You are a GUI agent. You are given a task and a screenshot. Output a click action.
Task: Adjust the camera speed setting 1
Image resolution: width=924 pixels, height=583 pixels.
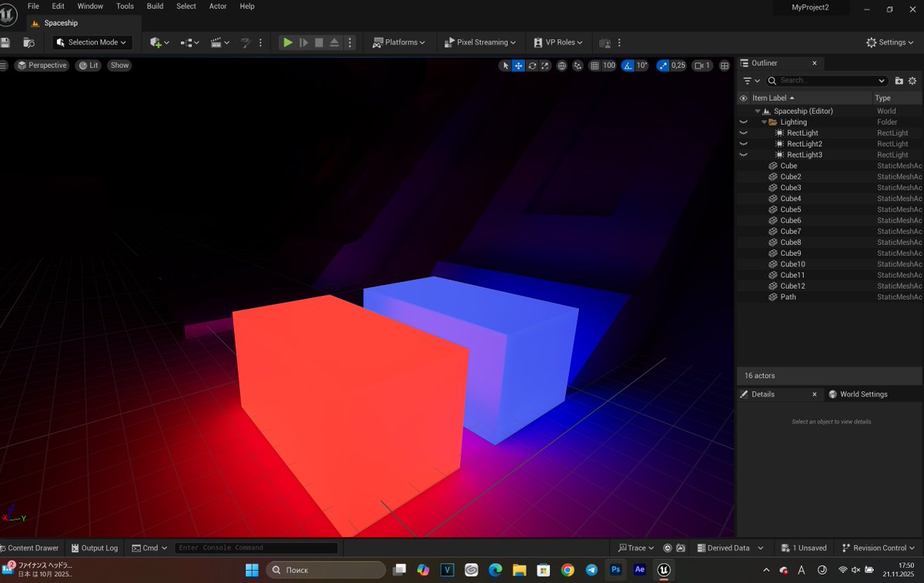point(702,65)
